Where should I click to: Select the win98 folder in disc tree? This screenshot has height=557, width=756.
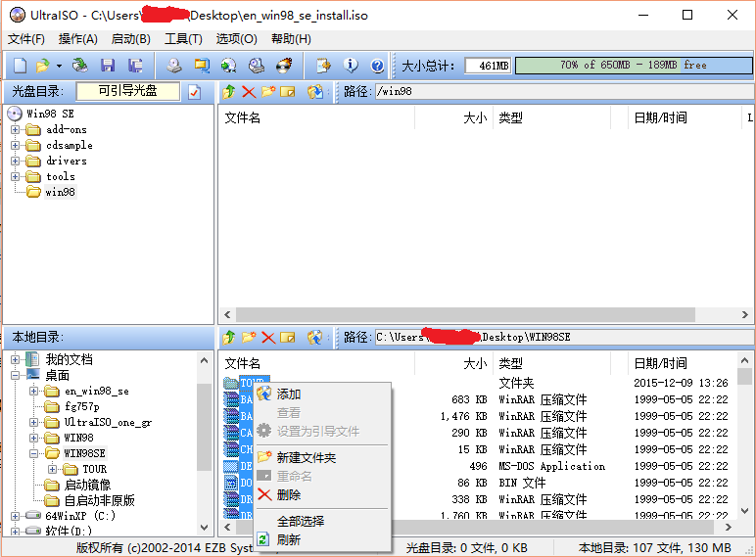point(61,192)
